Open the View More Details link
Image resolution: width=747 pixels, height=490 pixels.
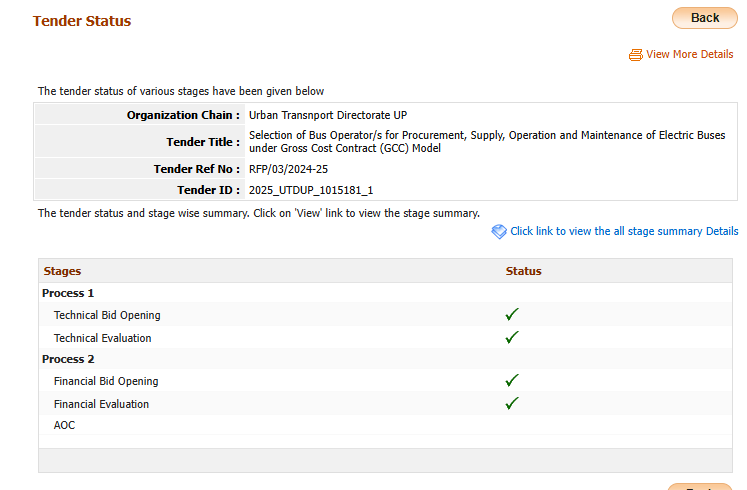point(689,54)
